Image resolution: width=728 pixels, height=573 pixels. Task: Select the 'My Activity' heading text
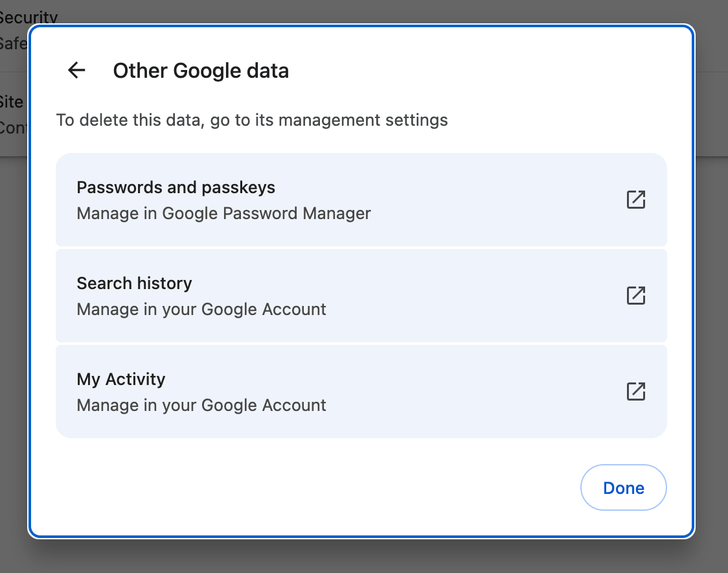pos(120,379)
